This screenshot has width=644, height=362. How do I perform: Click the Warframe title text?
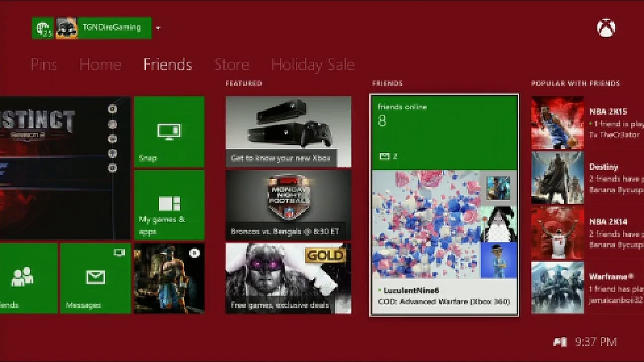coord(611,277)
